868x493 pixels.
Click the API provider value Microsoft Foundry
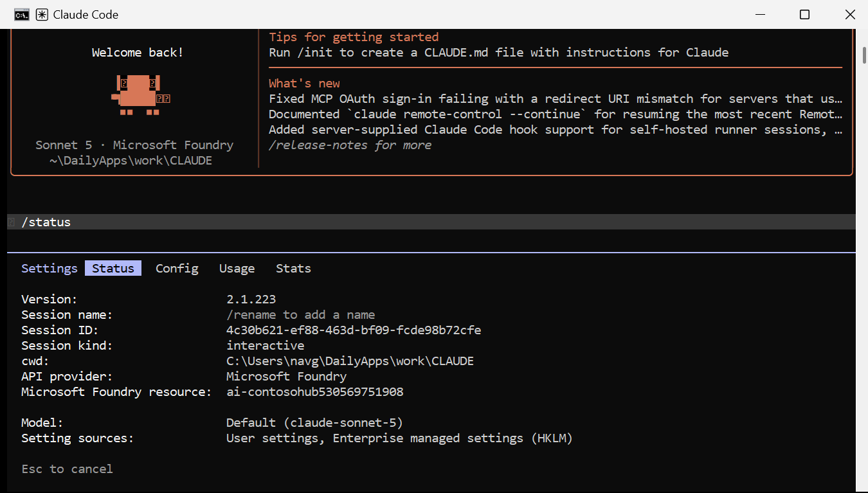pos(286,377)
